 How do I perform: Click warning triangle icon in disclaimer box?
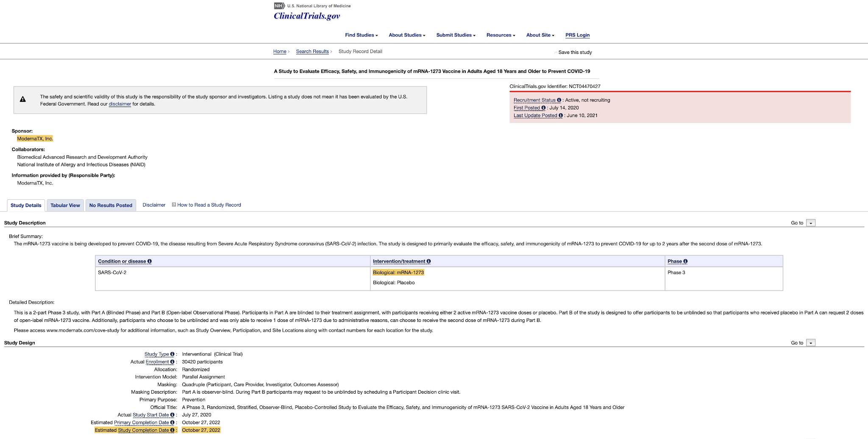pyautogui.click(x=23, y=99)
